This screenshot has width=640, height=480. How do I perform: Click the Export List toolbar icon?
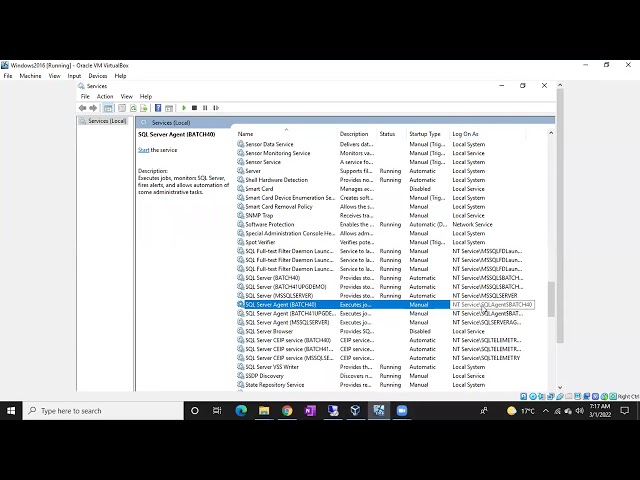pos(144,108)
